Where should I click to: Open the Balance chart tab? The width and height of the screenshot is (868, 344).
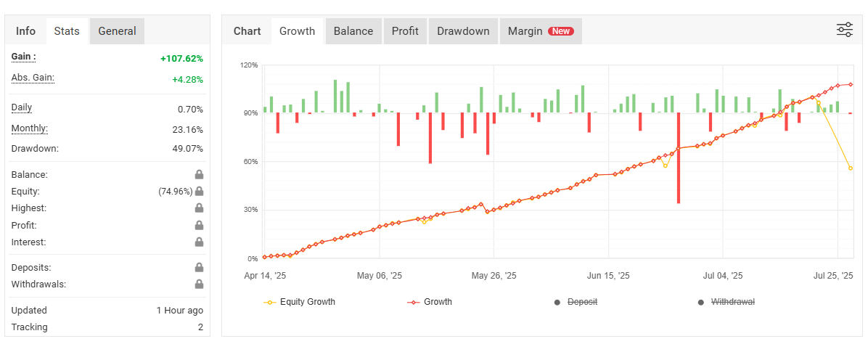353,31
